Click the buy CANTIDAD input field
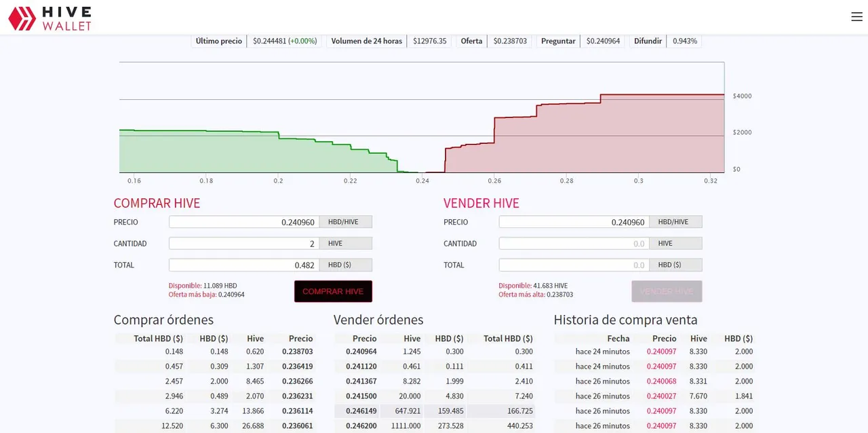Image resolution: width=868 pixels, height=433 pixels. 243,244
